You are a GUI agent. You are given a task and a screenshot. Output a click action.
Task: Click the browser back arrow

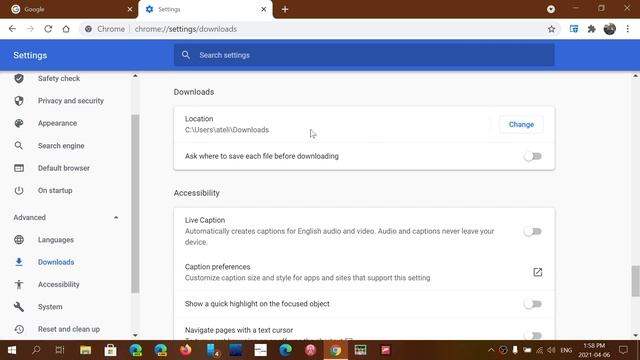[x=12, y=29]
